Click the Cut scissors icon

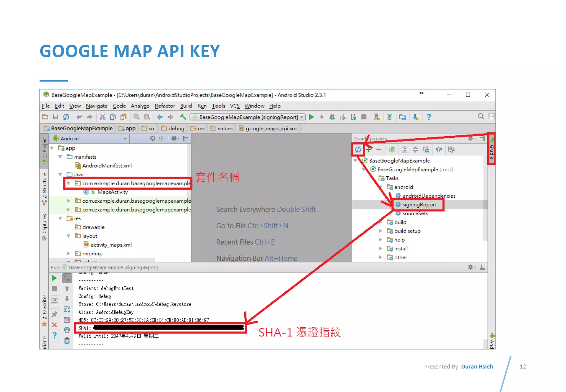point(103,117)
